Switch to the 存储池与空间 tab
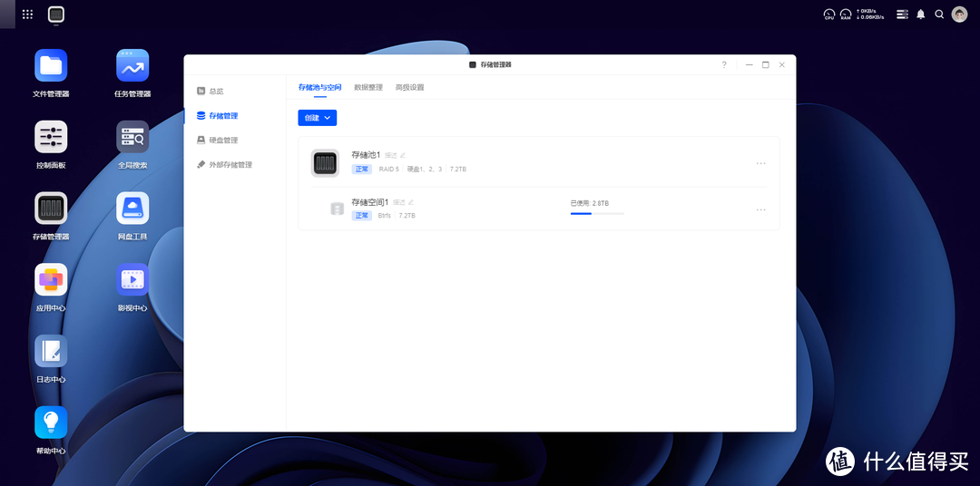The height and width of the screenshot is (486, 980). tap(320, 87)
